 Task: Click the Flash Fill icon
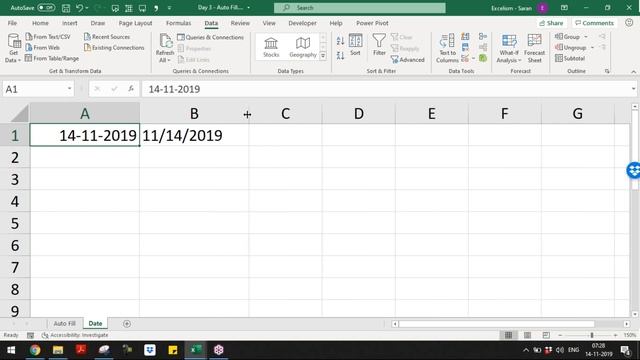[x=465, y=37]
